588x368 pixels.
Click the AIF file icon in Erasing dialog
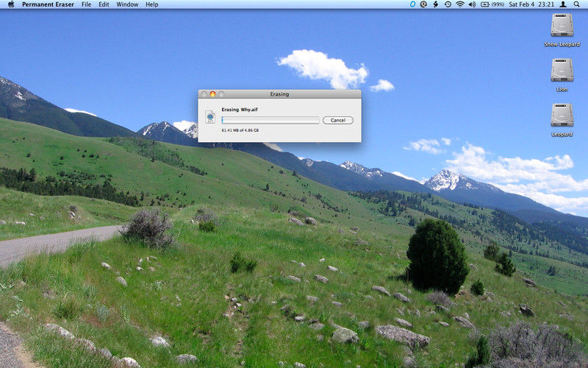210,117
